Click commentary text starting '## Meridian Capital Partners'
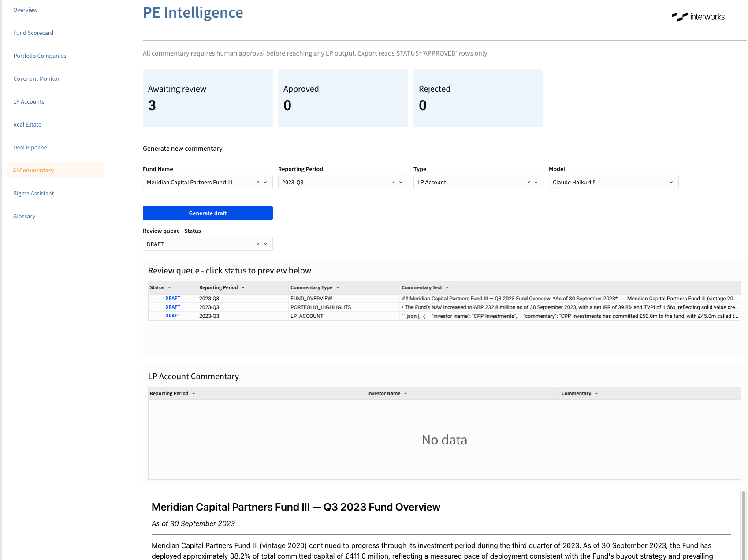The image size is (748, 560). click(569, 299)
